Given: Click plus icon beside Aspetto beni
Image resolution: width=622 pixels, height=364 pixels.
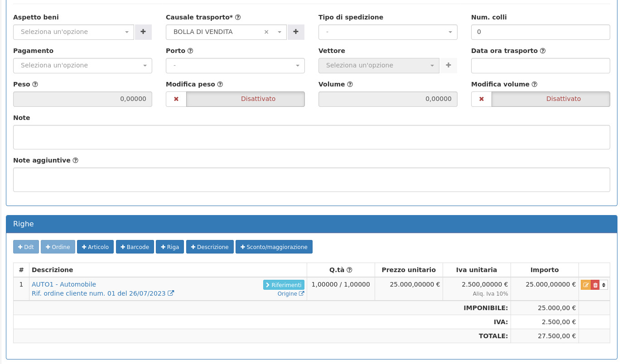Looking at the screenshot, I should (x=143, y=32).
